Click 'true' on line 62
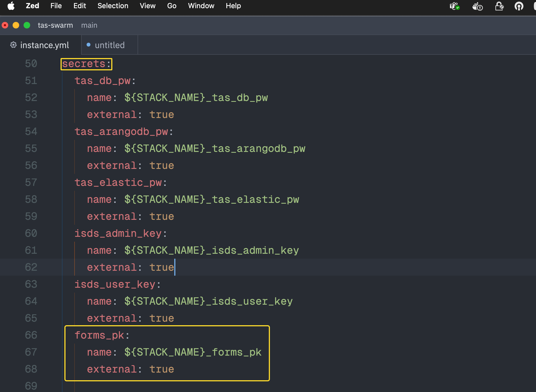536x392 pixels. (162, 267)
